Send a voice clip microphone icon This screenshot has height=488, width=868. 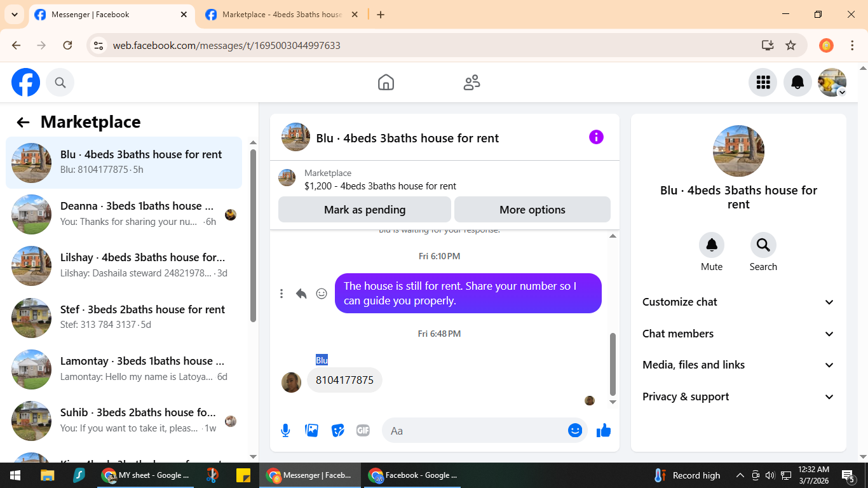(286, 431)
